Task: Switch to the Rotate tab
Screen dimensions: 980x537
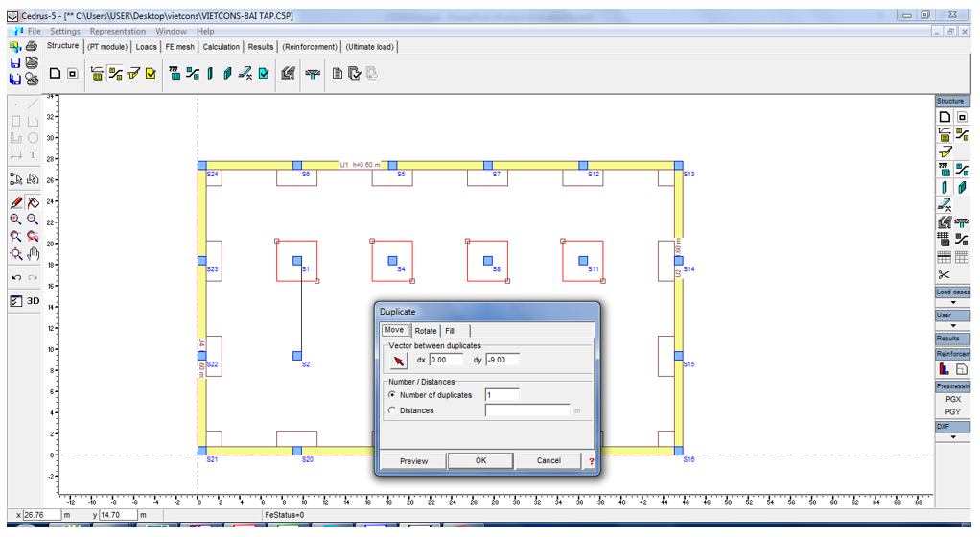Action: point(425,331)
